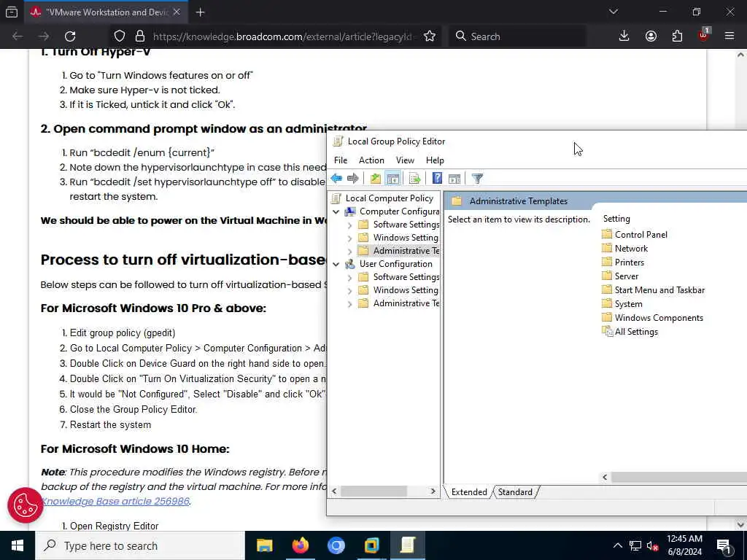Click the Export List toolbar icon
747x560 pixels.
pos(414,179)
